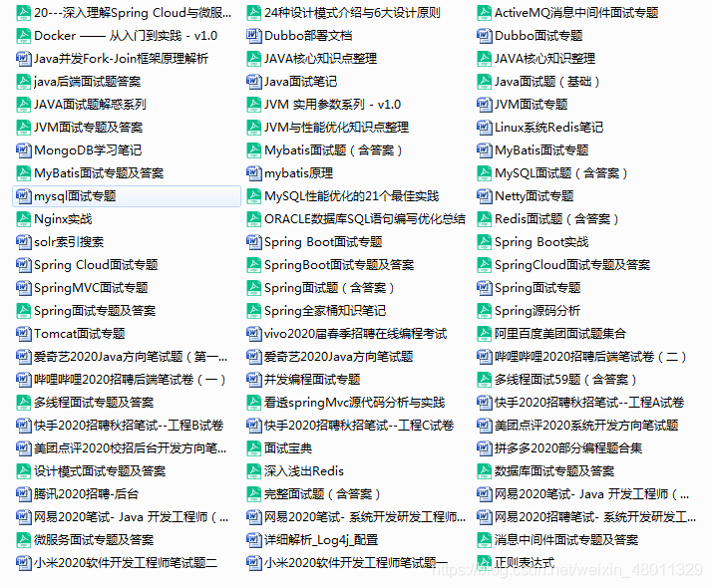Image resolution: width=712 pixels, height=588 pixels.
Task: Click the Word icon beside 腾讯2020招聘-后台
Action: coord(23,494)
